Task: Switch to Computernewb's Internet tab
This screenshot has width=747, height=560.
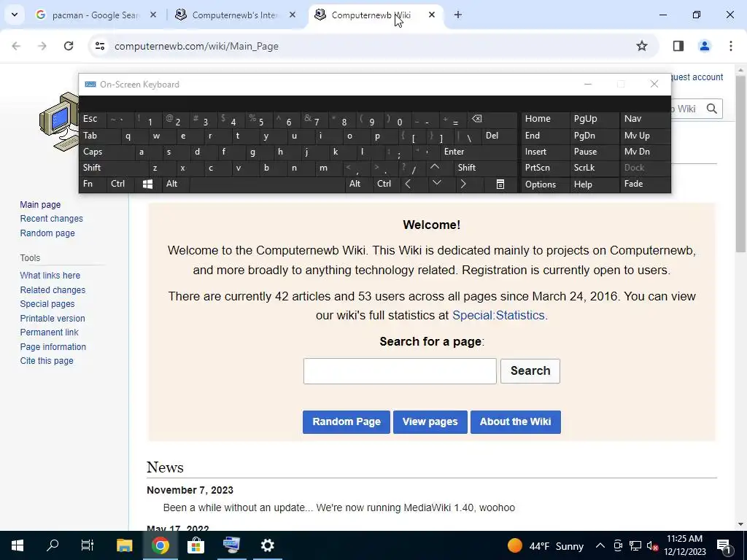Action: click(x=234, y=15)
